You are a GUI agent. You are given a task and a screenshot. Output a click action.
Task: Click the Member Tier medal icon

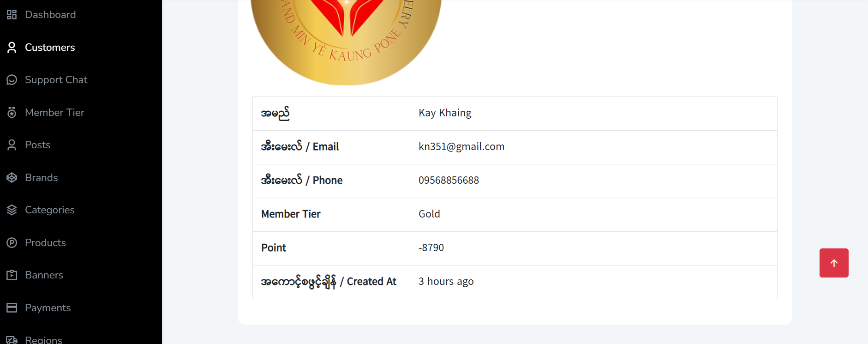tap(12, 113)
